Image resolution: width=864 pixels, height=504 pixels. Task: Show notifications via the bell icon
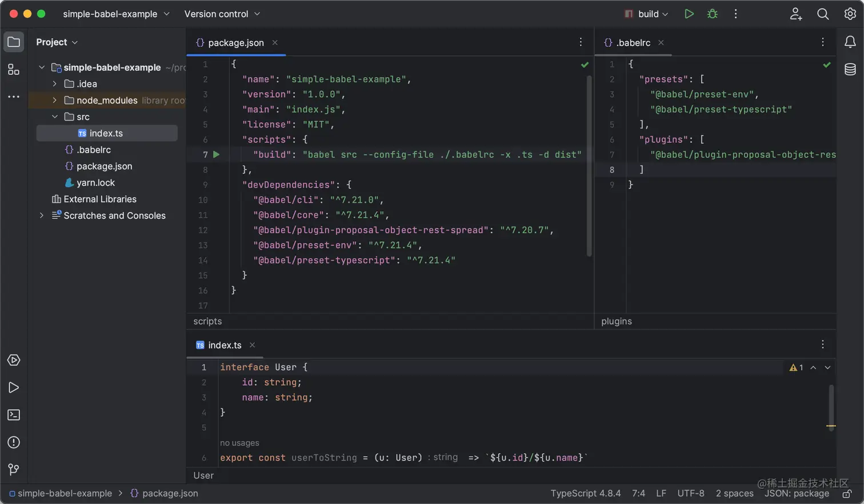tap(850, 41)
